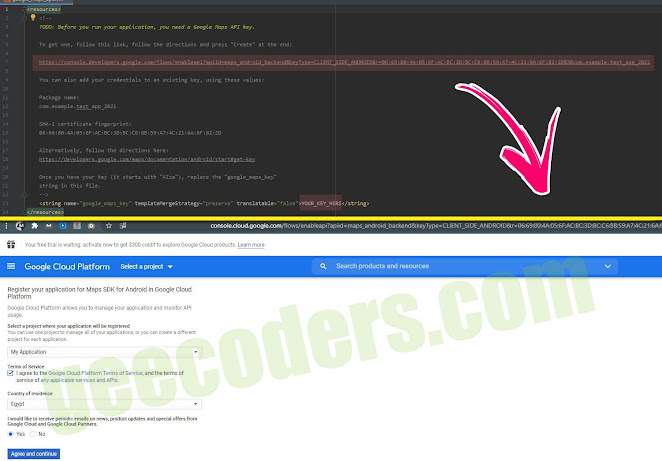Open the Learn more link in banner
The width and height of the screenshot is (662, 461).
click(x=251, y=244)
